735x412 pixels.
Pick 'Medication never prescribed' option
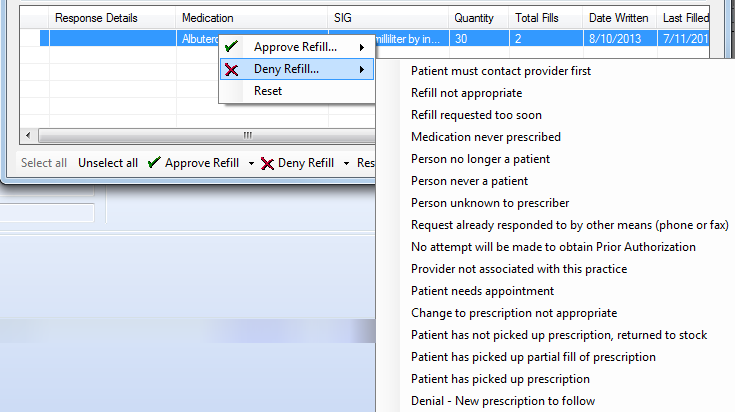[x=486, y=137]
